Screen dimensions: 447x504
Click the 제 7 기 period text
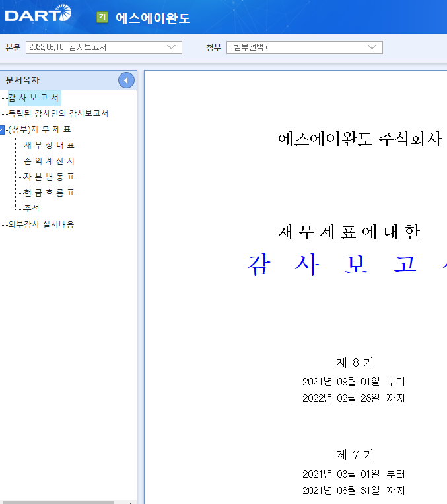click(x=355, y=455)
